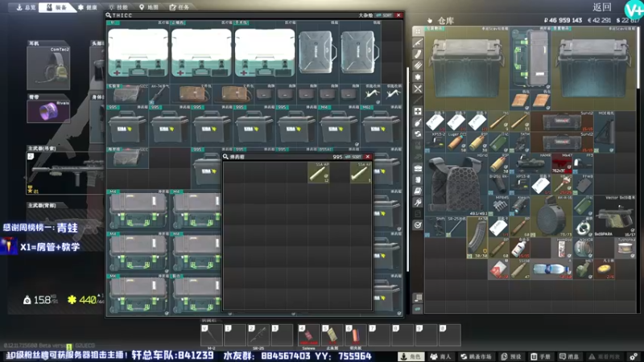Close the THICC case window
644x362 pixels.
pyautogui.click(x=398, y=15)
